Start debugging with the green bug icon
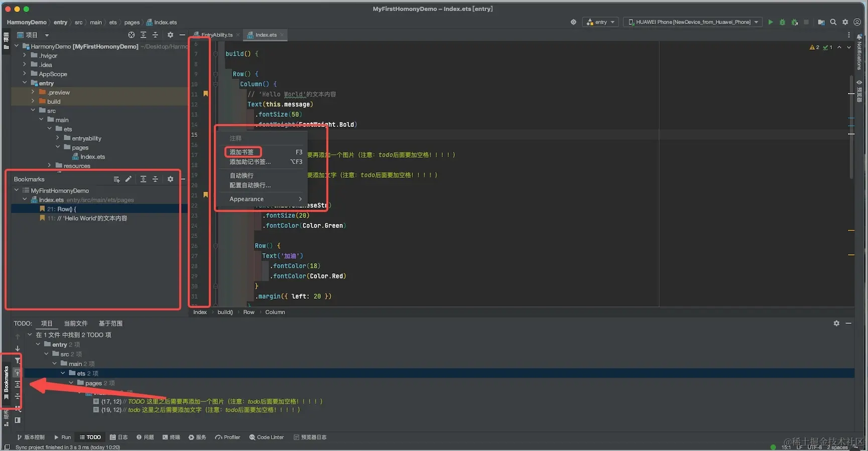 coord(782,22)
